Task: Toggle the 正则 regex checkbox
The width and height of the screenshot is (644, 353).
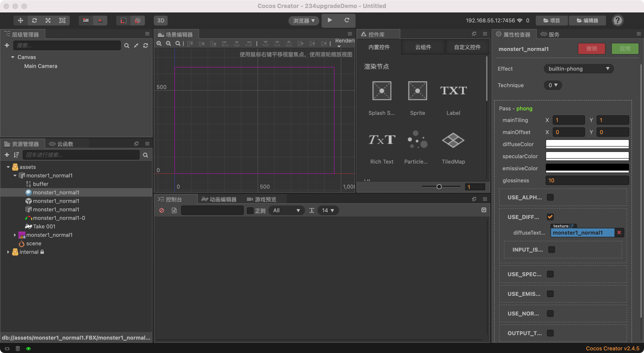Action: pos(250,211)
